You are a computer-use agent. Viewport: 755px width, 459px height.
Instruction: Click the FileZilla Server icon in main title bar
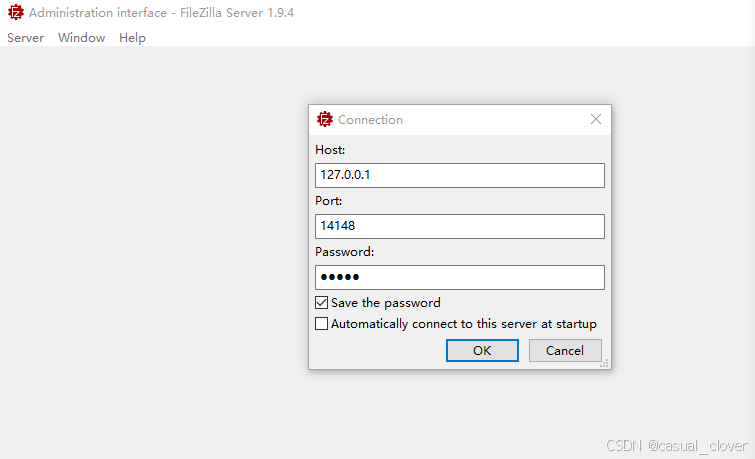point(16,12)
